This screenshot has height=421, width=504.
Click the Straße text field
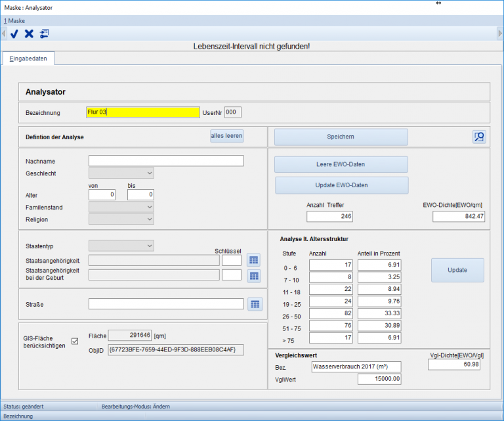pos(166,304)
